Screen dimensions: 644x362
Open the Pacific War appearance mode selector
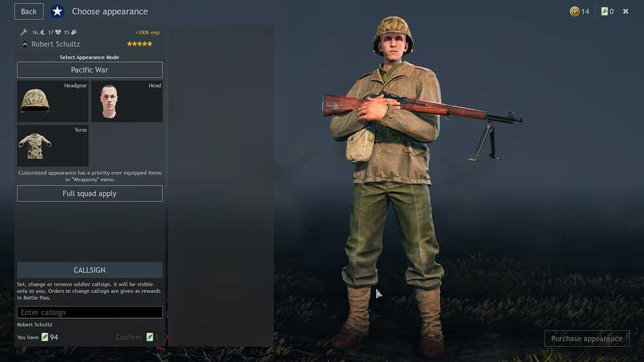point(90,70)
